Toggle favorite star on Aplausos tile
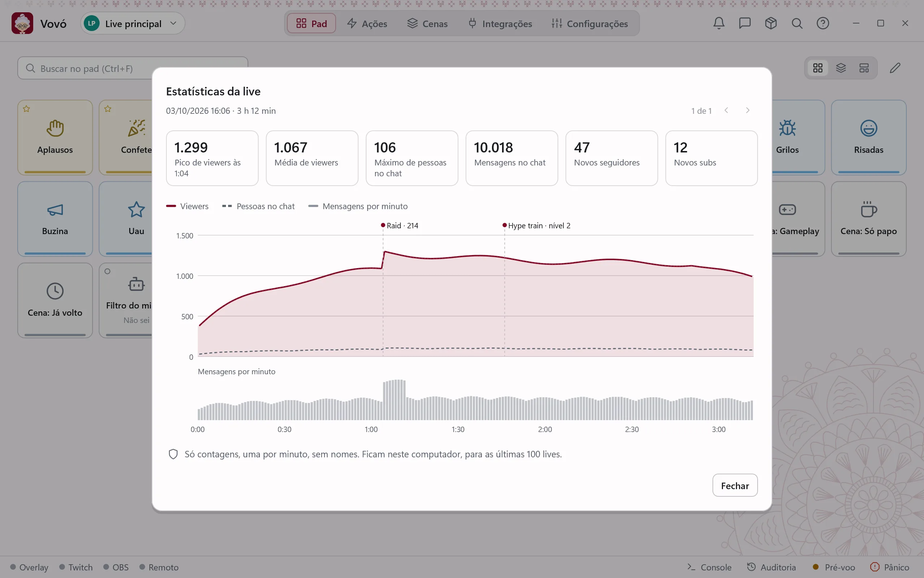Screen dimensions: 924x578 point(26,109)
